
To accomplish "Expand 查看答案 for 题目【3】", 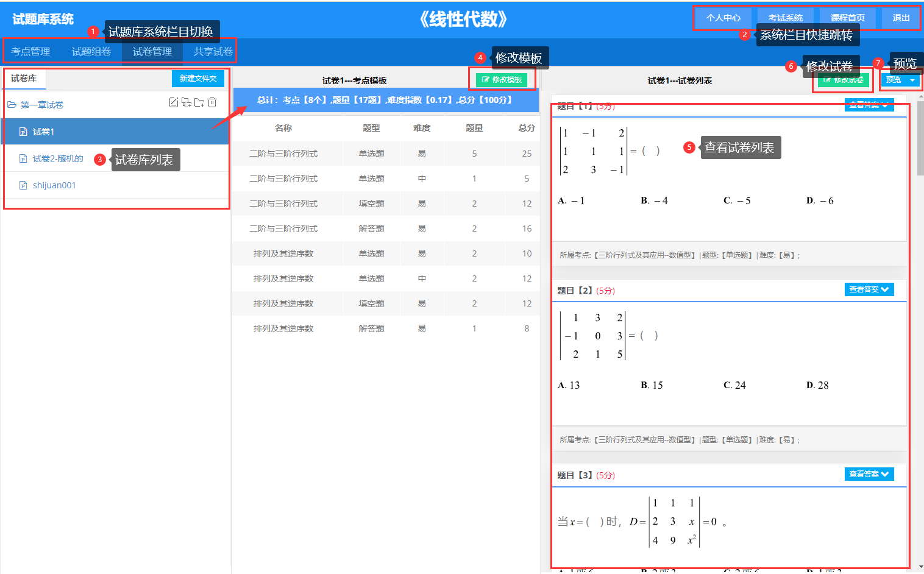I will [869, 474].
